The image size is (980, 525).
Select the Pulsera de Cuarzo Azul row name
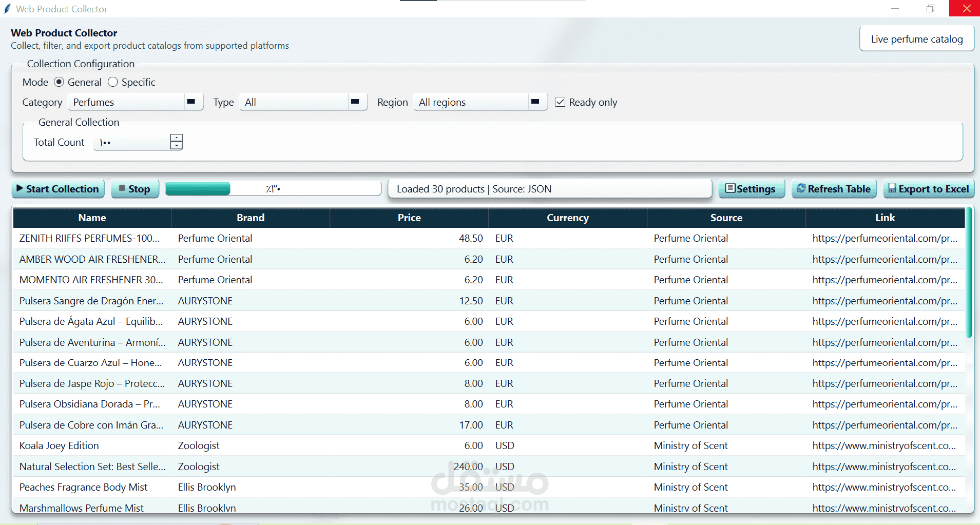[x=91, y=363]
